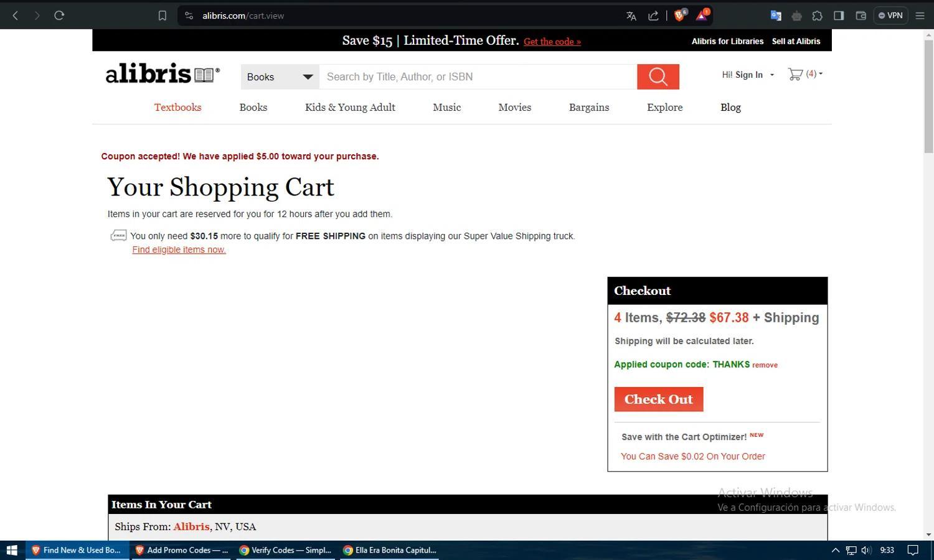Switch to Verify Codes Chrome taskbar window
The width and height of the screenshot is (934, 560).
[x=285, y=550]
